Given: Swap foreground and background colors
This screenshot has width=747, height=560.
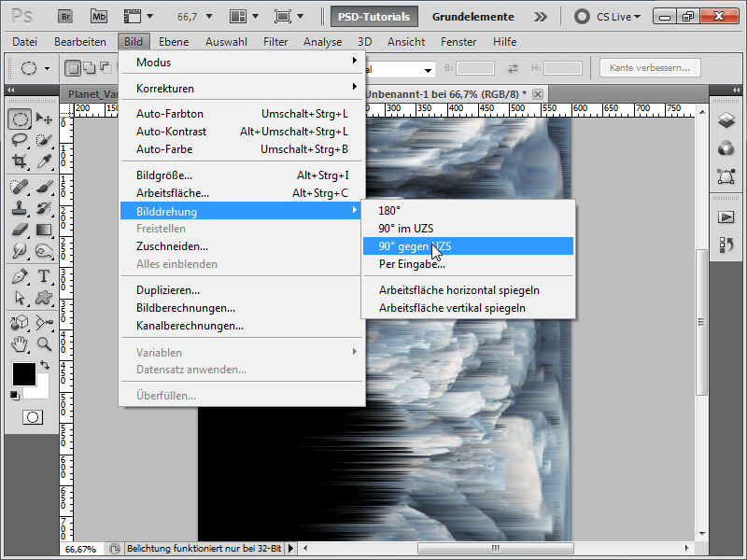Looking at the screenshot, I should [45, 365].
